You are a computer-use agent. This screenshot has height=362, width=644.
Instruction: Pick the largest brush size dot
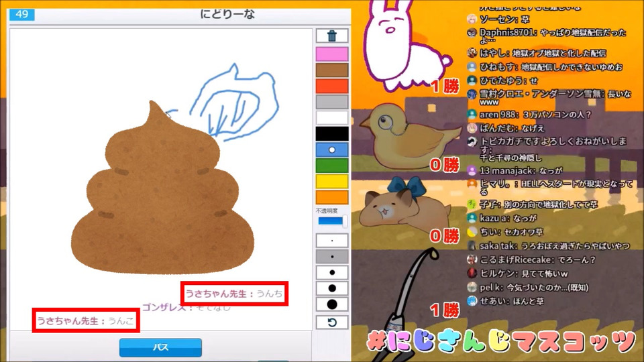332,304
